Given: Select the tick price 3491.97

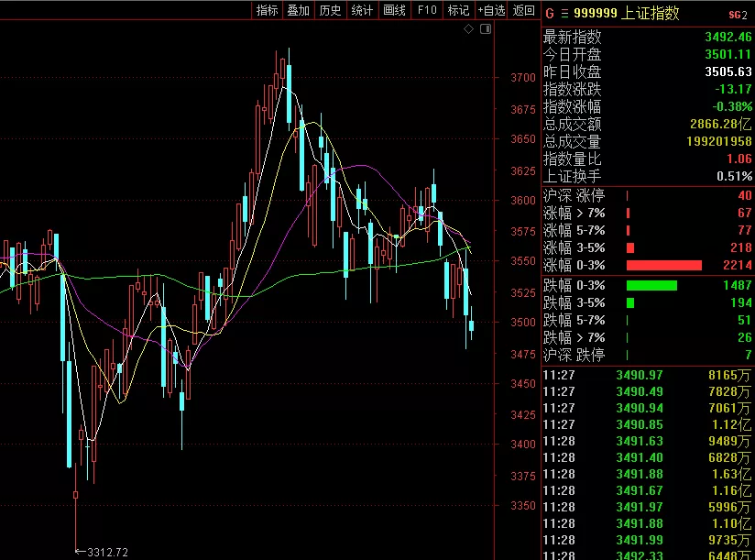Looking at the screenshot, I should 640,507.
